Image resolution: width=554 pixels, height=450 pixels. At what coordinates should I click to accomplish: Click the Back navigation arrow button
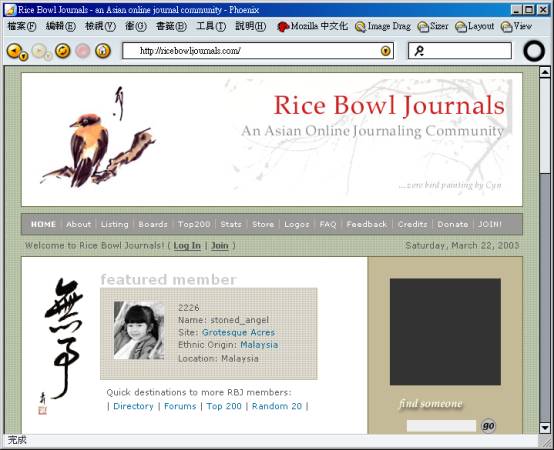tap(14, 51)
